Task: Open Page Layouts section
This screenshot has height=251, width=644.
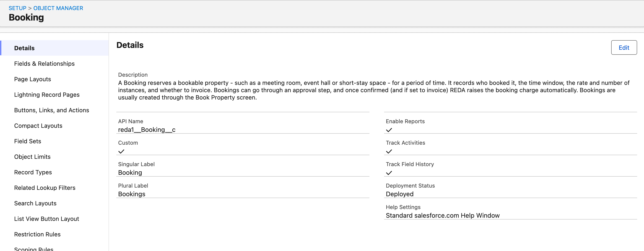Action: tap(33, 79)
